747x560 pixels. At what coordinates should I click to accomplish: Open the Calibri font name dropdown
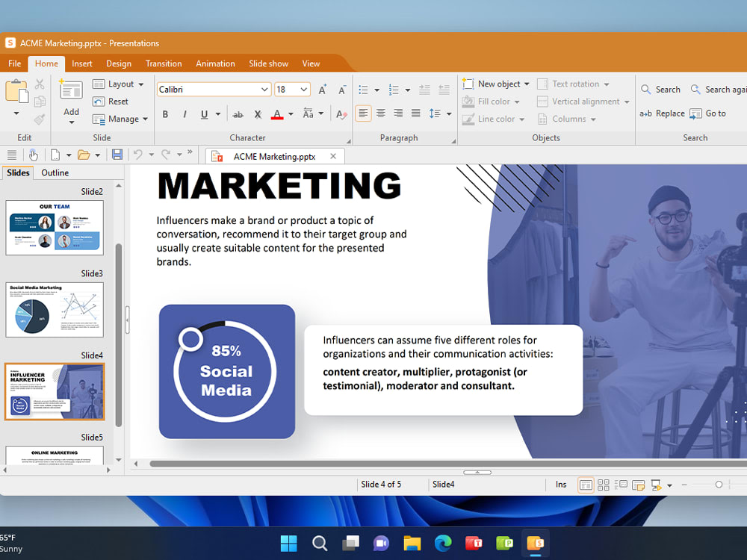264,90
